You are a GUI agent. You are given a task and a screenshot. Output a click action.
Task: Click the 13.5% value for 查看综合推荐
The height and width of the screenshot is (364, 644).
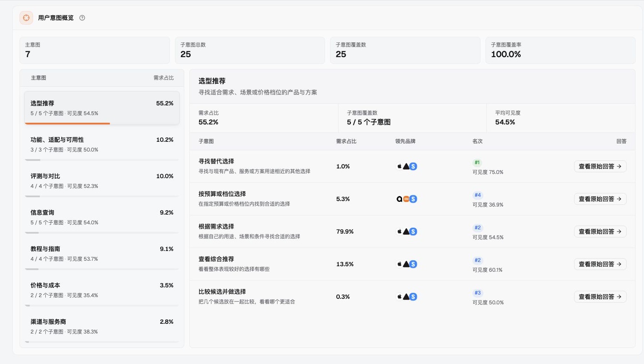[345, 264]
